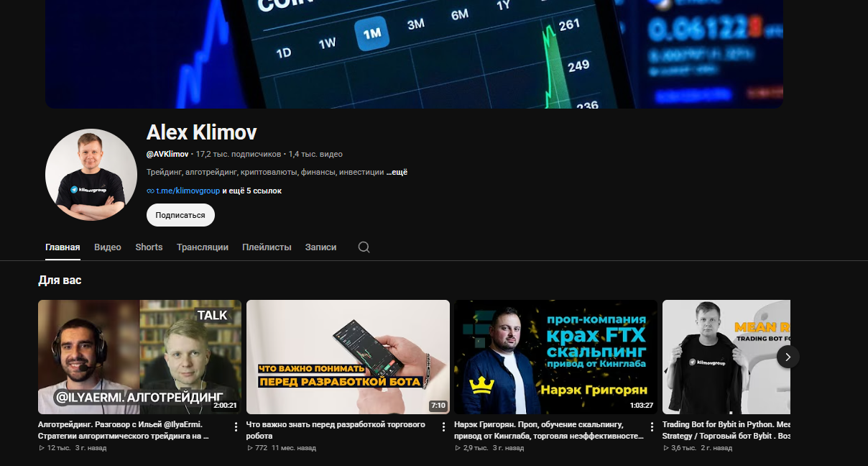Open Нарэк Григорян. Проп video title
This screenshot has height=466, width=868.
[x=549, y=430]
